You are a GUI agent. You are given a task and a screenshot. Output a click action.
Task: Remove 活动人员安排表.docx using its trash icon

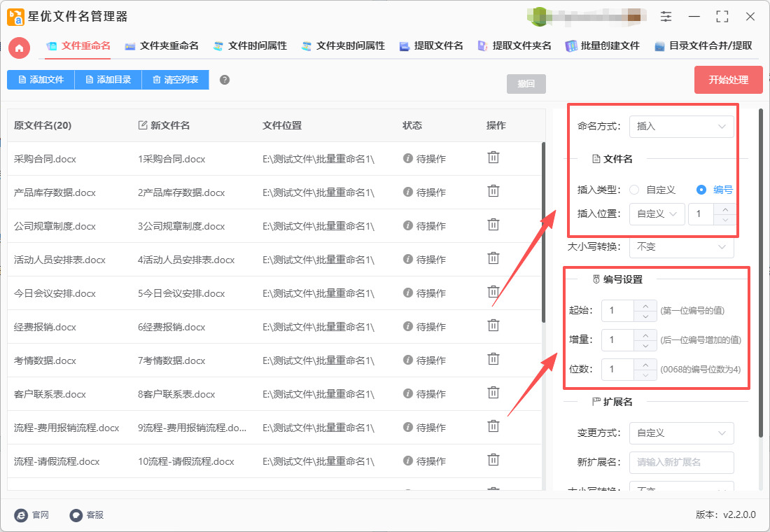click(x=493, y=258)
